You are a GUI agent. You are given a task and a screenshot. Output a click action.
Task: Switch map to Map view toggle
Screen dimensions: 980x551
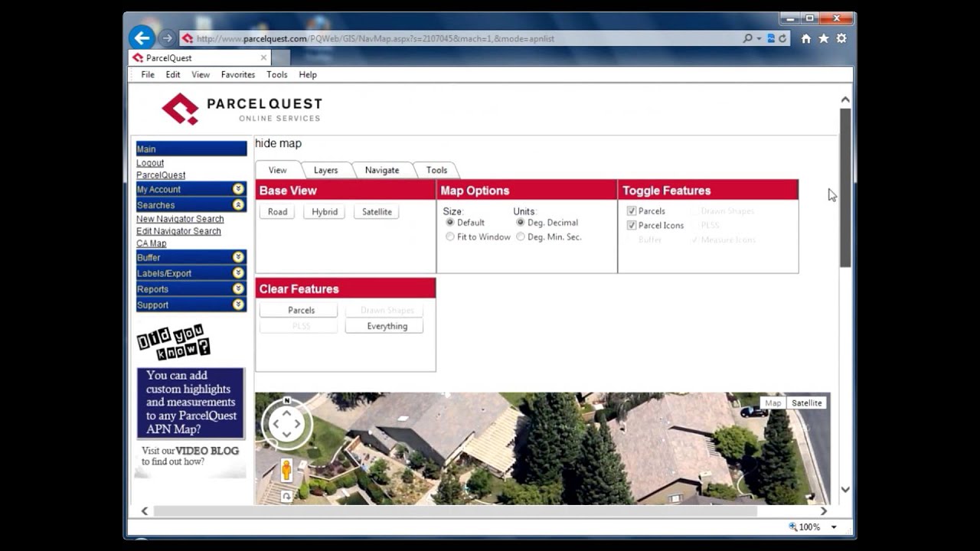click(x=773, y=403)
